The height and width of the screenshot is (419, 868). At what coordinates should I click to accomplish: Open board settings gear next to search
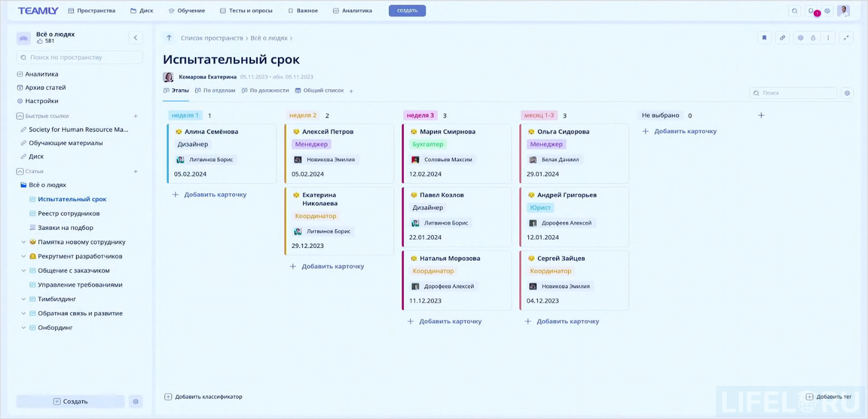click(x=847, y=93)
